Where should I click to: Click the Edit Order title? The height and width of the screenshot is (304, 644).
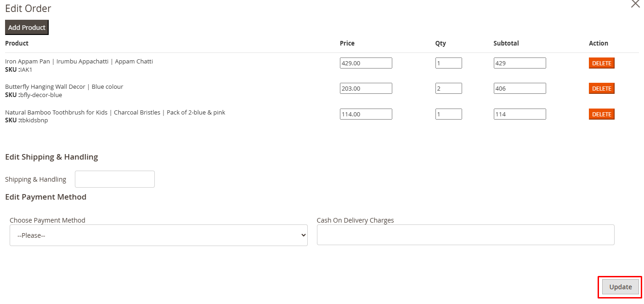(28, 8)
